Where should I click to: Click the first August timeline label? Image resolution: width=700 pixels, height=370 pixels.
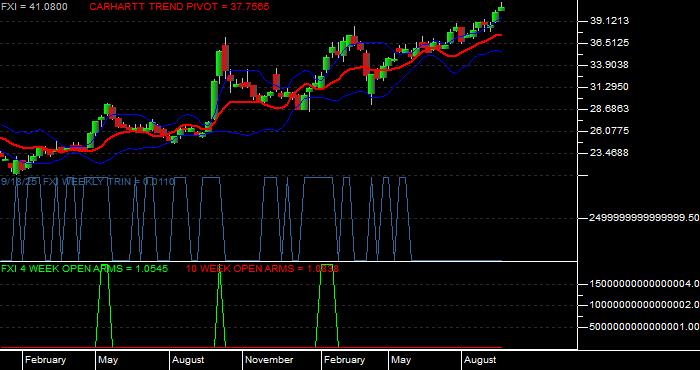tap(188, 360)
